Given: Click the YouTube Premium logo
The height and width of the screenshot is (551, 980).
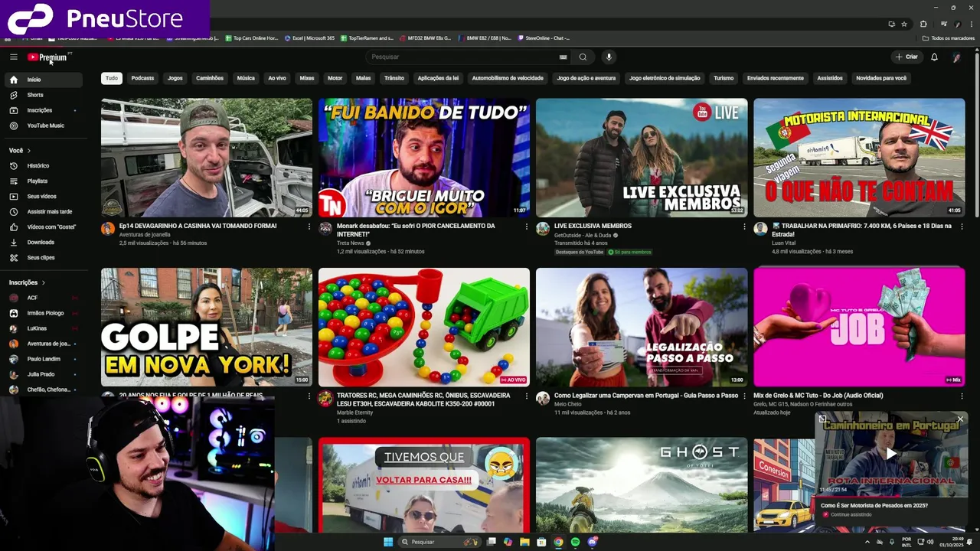Looking at the screenshot, I should [x=47, y=57].
